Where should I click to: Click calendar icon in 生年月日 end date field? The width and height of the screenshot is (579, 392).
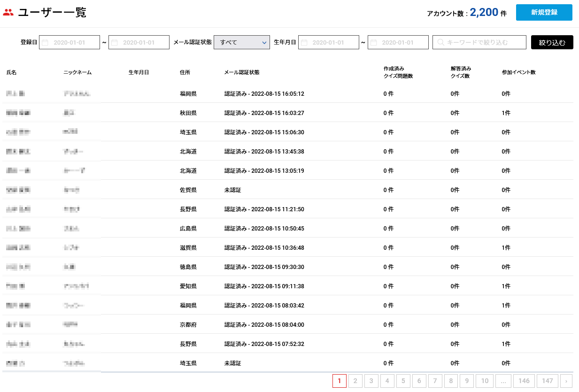click(374, 43)
